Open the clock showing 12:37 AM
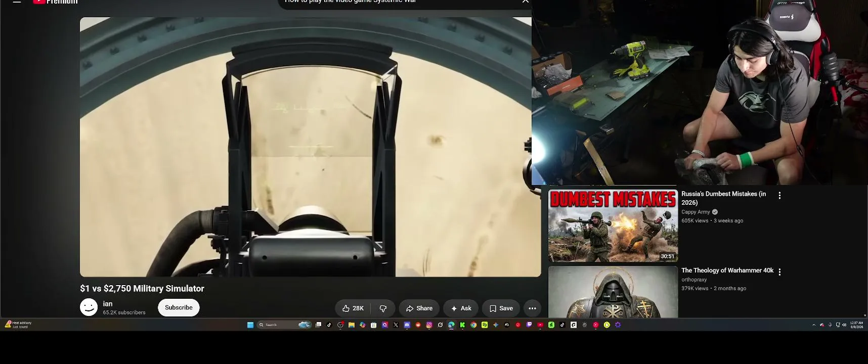868x364 pixels. pyautogui.click(x=857, y=325)
